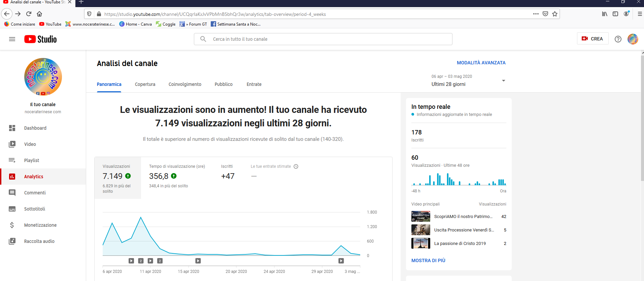This screenshot has height=281, width=644.
Task: Bookmark this page with star icon
Action: click(x=555, y=14)
